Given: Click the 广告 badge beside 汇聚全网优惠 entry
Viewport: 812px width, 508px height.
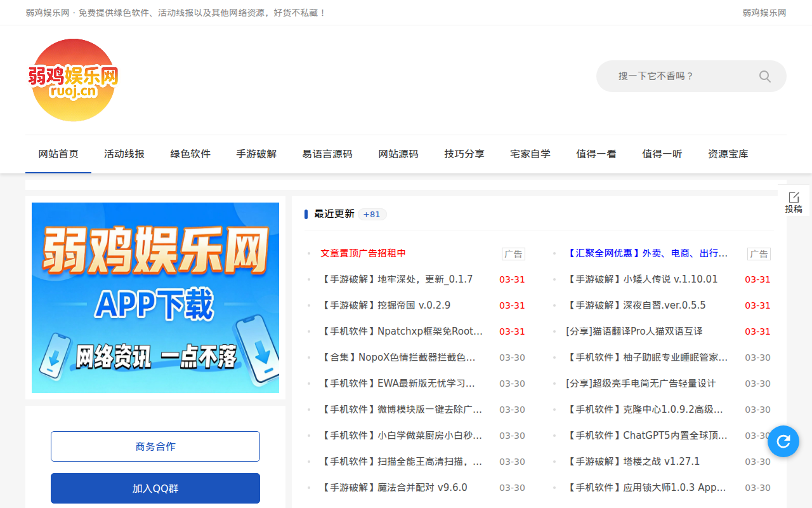Looking at the screenshot, I should coord(759,253).
